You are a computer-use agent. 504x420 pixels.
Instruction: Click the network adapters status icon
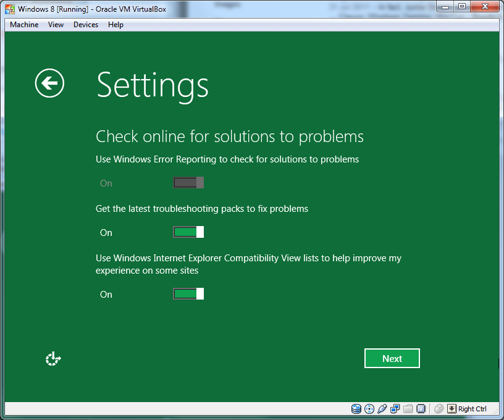coord(395,409)
